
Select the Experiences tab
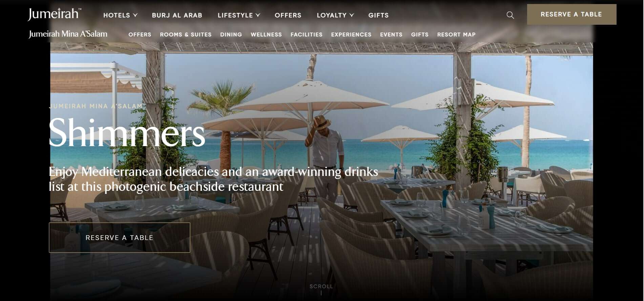[x=351, y=35]
